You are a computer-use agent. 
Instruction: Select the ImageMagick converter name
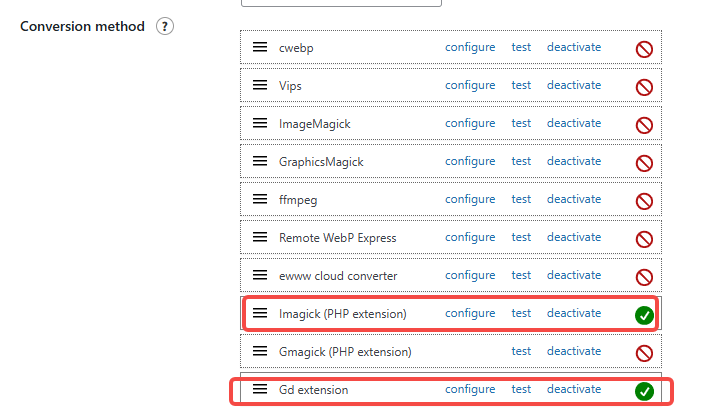(x=314, y=124)
